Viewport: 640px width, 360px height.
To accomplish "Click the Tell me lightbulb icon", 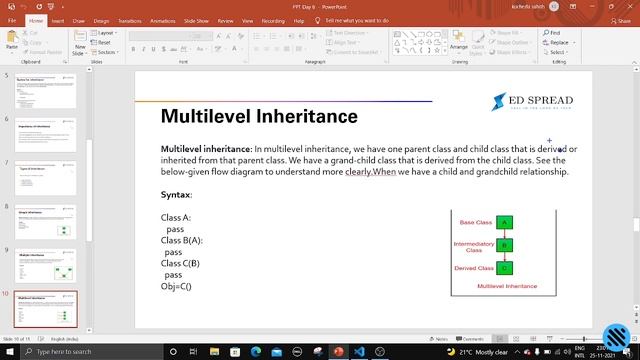I will tap(318, 20).
